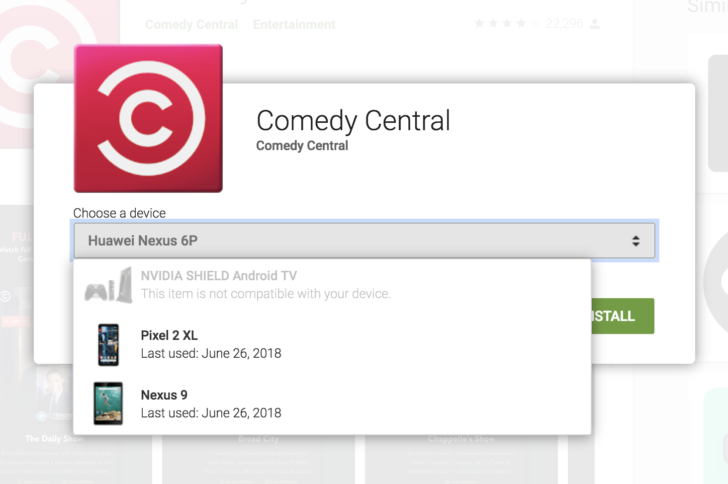The height and width of the screenshot is (484, 728).
Task: Click the Comedy Central app title
Action: point(353,121)
